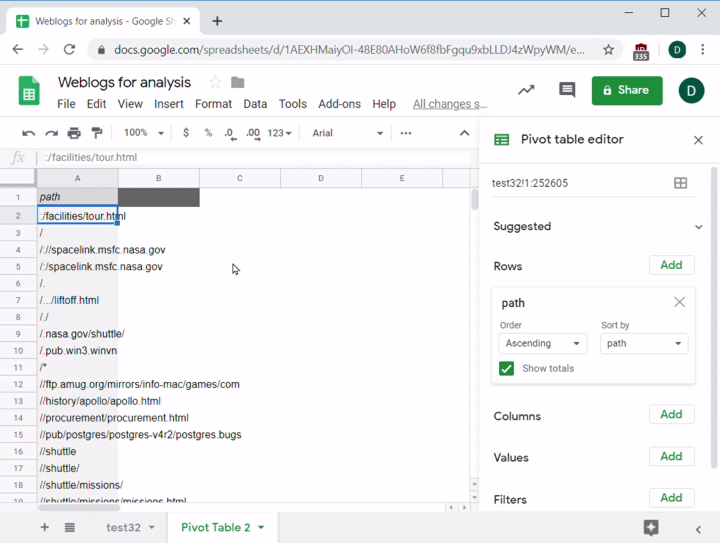720x543 pixels.
Task: Open the comment history icon
Action: 567,90
